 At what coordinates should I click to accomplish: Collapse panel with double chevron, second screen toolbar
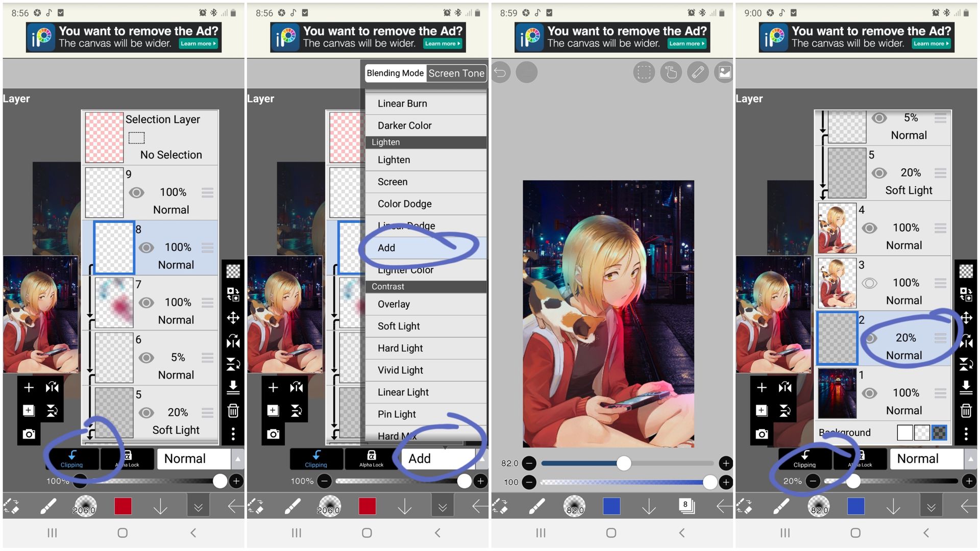(443, 507)
